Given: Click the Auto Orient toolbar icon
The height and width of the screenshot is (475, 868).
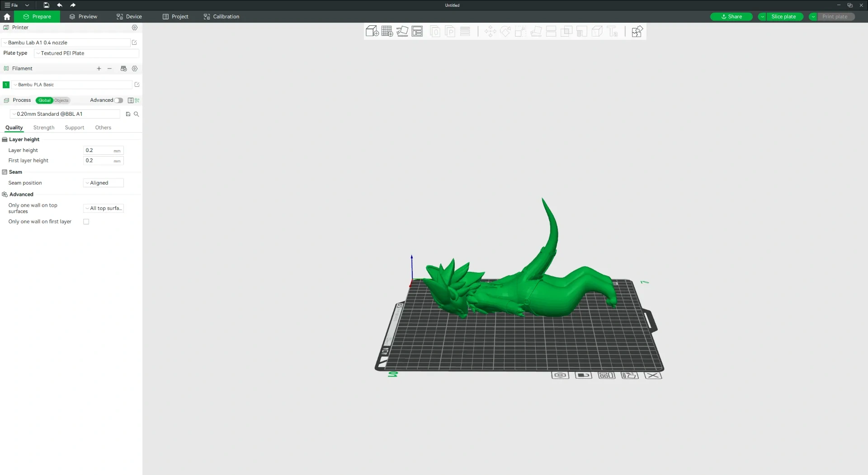Looking at the screenshot, I should coord(402,31).
